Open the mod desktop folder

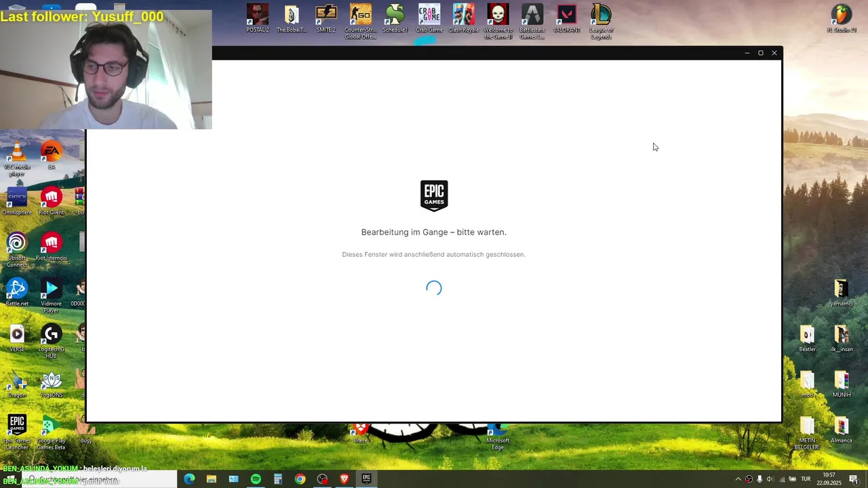click(x=807, y=384)
